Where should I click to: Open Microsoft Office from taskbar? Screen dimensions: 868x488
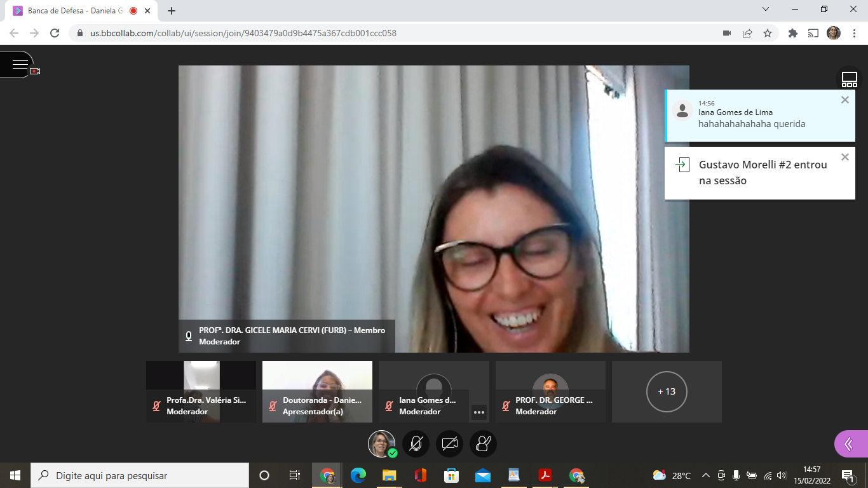(420, 475)
